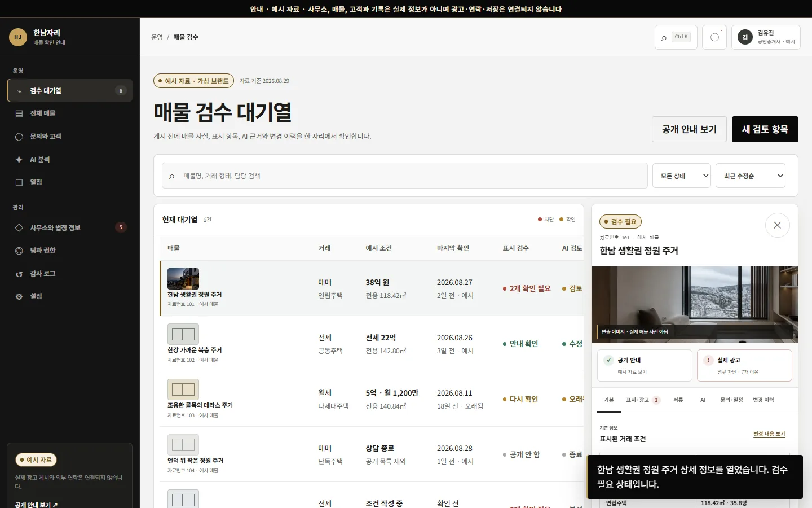Click the 한강 가까운 복층 주거 thumbnail

pyautogui.click(x=183, y=334)
